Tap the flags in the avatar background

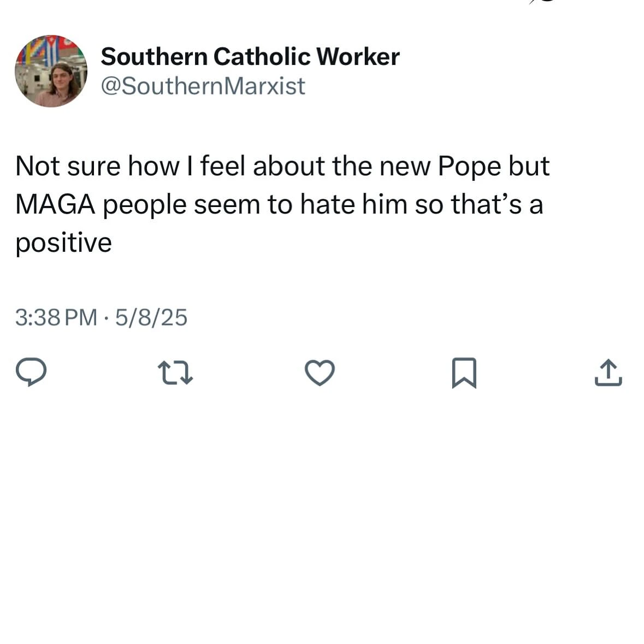[x=46, y=50]
